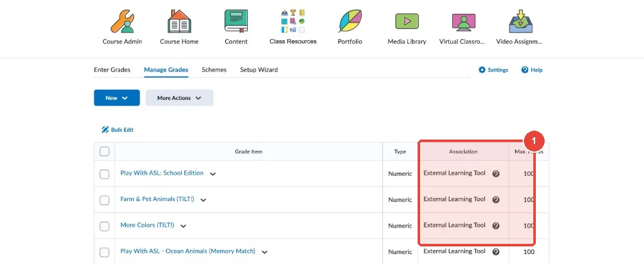
Task: Click the Association column header
Action: tap(464, 151)
